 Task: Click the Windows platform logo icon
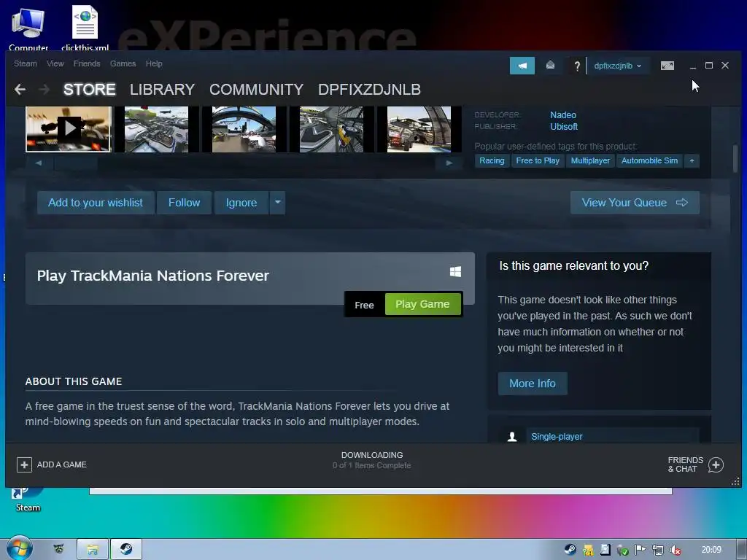click(455, 271)
